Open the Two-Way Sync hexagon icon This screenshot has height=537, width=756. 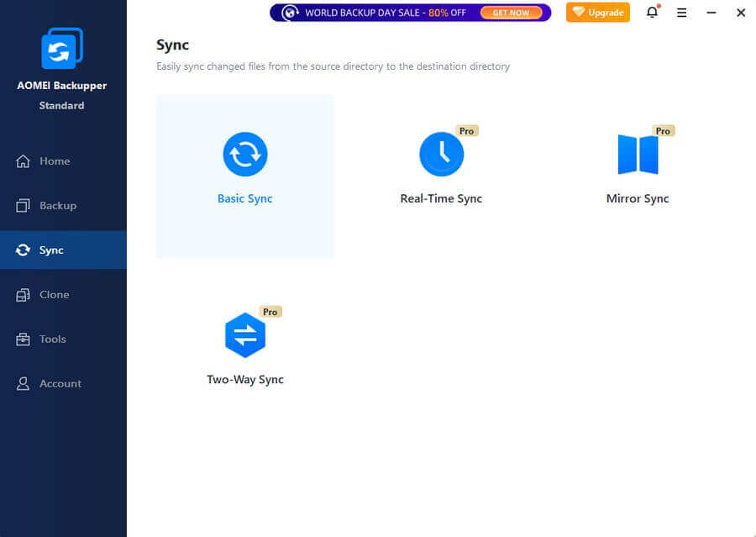tap(245, 335)
